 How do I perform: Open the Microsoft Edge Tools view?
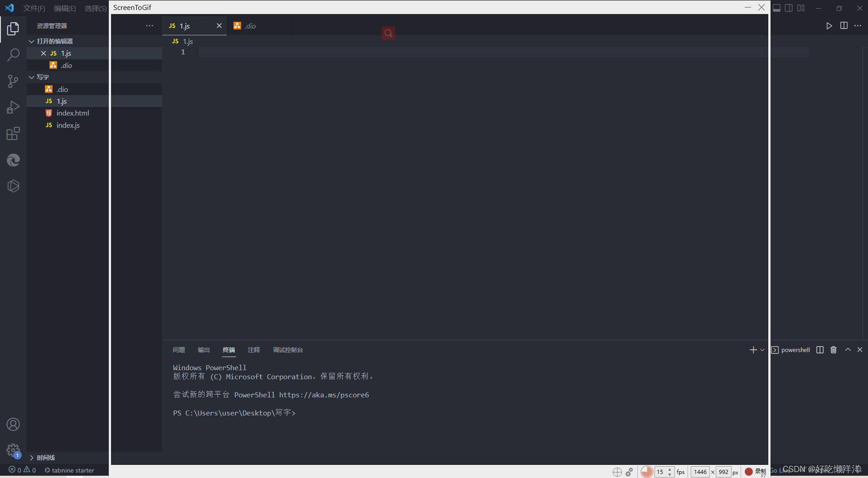13,160
